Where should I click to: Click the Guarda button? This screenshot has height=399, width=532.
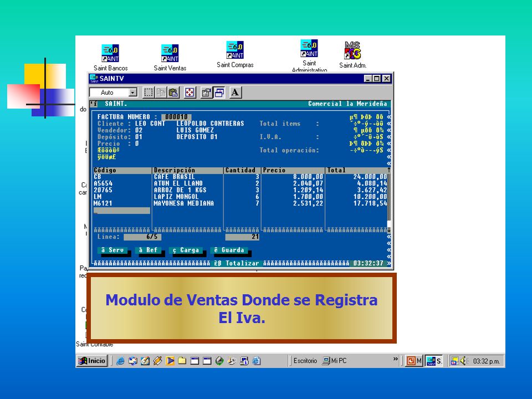(229, 250)
